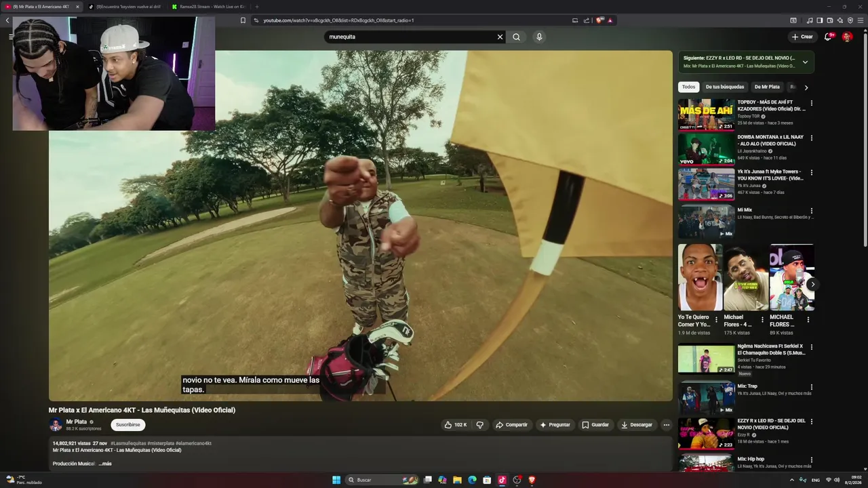Open Brave Shields lion icon
This screenshot has height=488, width=868.
point(599,20)
